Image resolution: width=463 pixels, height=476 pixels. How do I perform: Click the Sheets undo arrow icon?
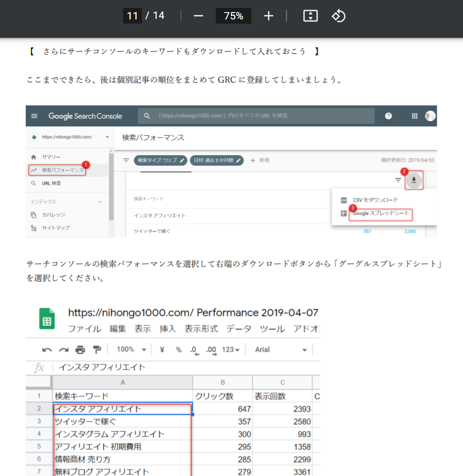(47, 350)
